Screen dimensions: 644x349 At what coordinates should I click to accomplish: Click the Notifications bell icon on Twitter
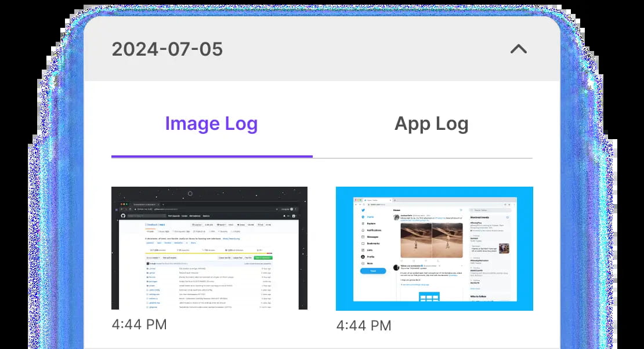point(363,230)
